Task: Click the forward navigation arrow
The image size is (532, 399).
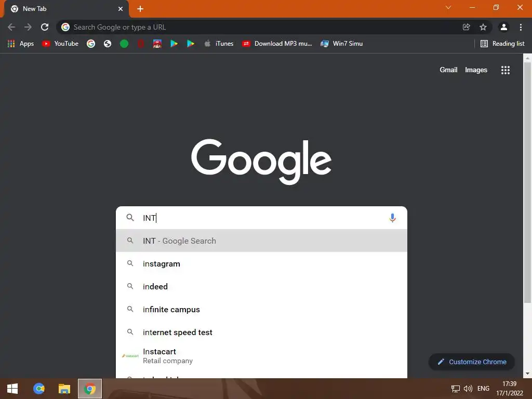Action: (28, 27)
